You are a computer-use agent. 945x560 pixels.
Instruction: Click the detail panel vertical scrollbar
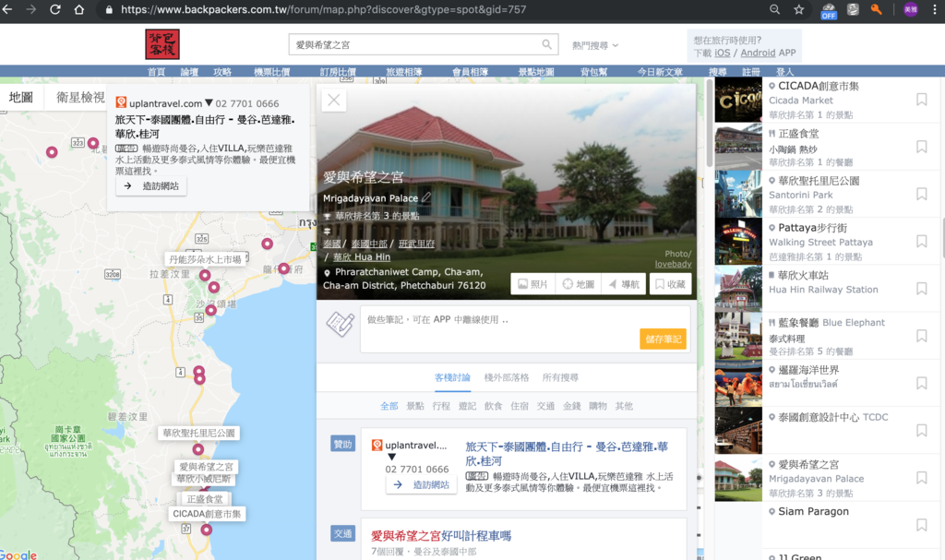[710, 124]
